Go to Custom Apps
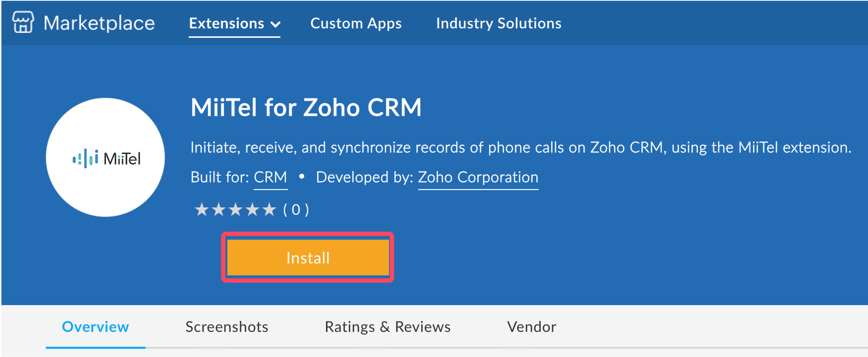The image size is (868, 357). tap(356, 23)
